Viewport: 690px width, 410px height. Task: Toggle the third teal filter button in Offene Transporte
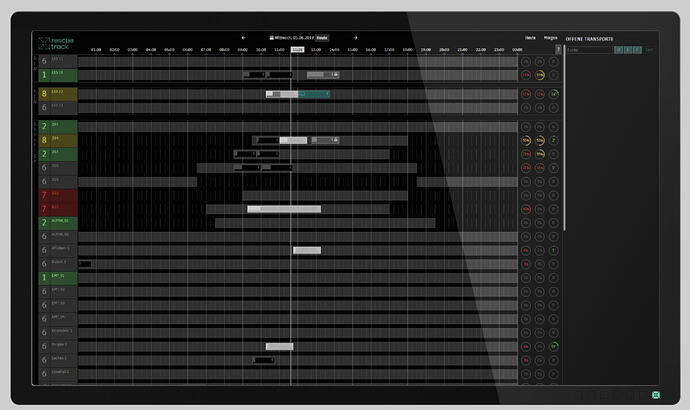click(637, 50)
